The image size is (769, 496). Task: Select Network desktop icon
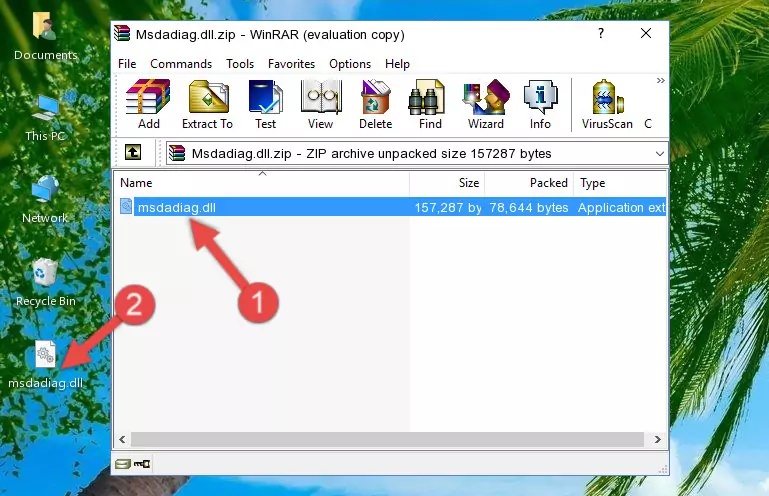[x=45, y=199]
